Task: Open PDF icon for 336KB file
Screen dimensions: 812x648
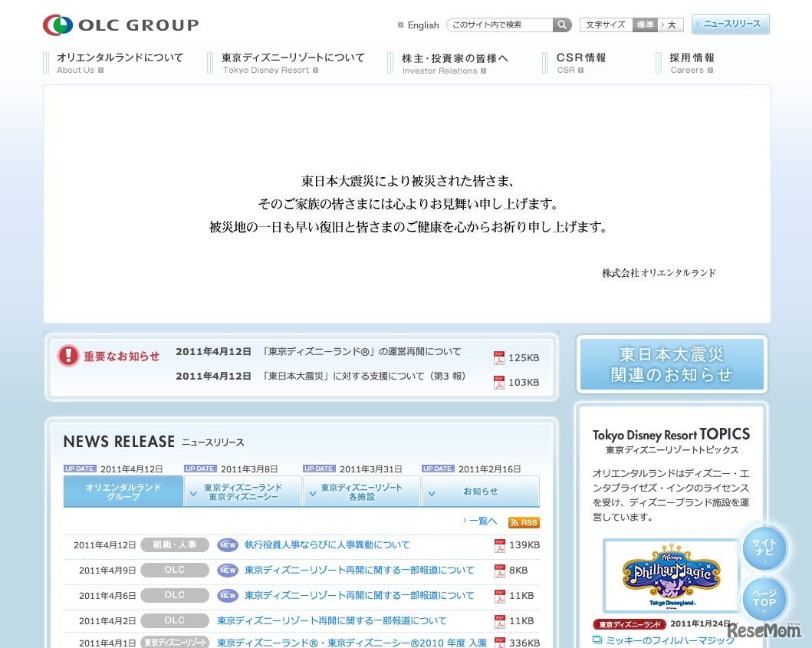Action: 500,643
